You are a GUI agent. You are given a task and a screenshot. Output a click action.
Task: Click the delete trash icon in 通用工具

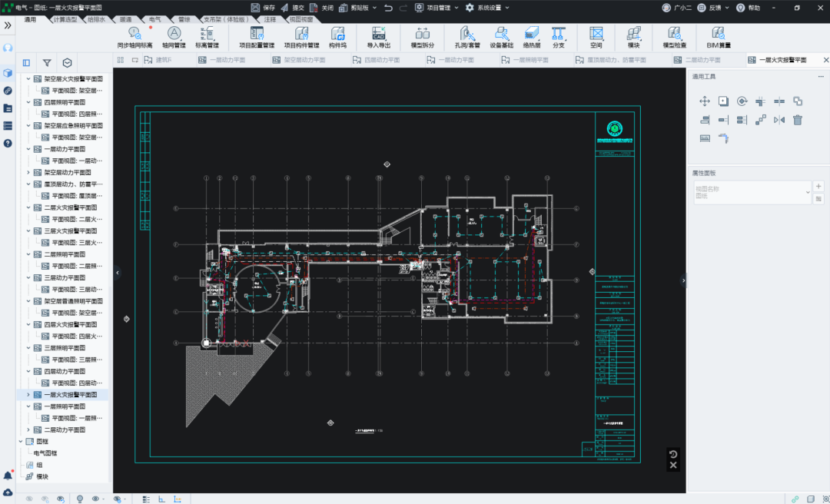(x=798, y=120)
